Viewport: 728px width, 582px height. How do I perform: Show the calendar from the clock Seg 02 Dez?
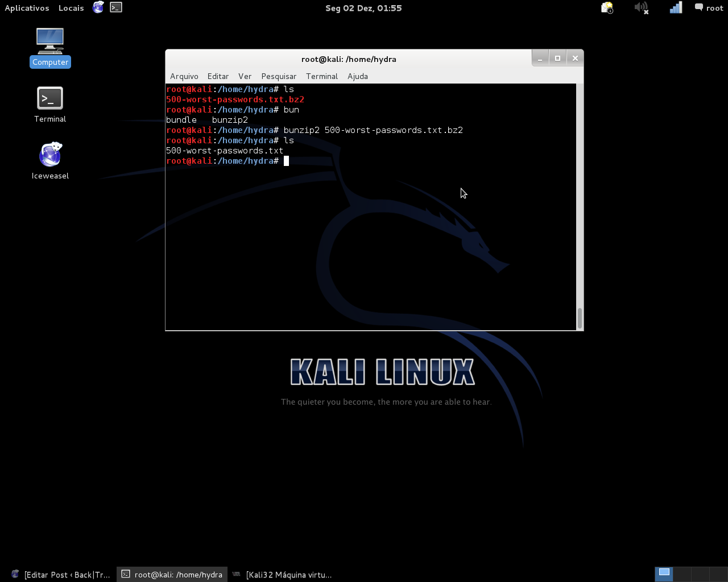click(363, 8)
